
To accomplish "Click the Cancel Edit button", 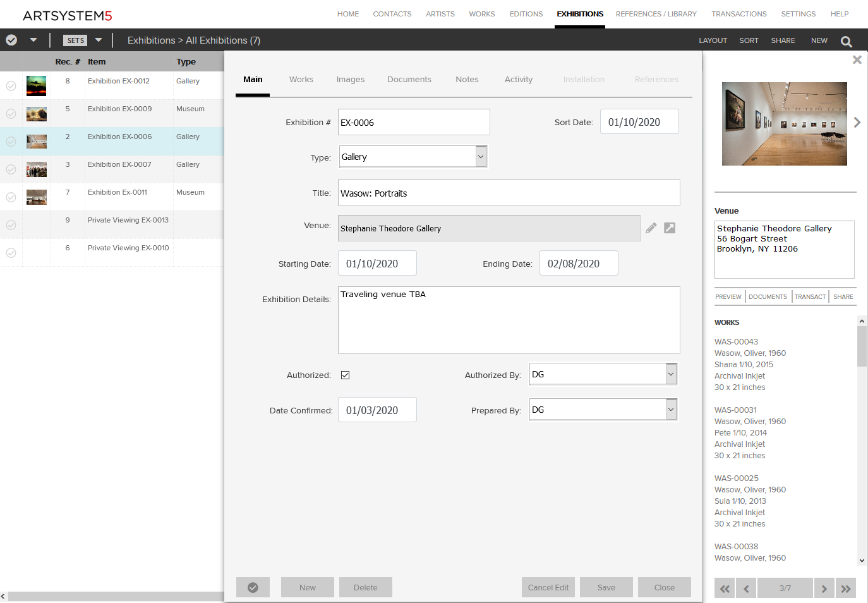I will coord(548,587).
